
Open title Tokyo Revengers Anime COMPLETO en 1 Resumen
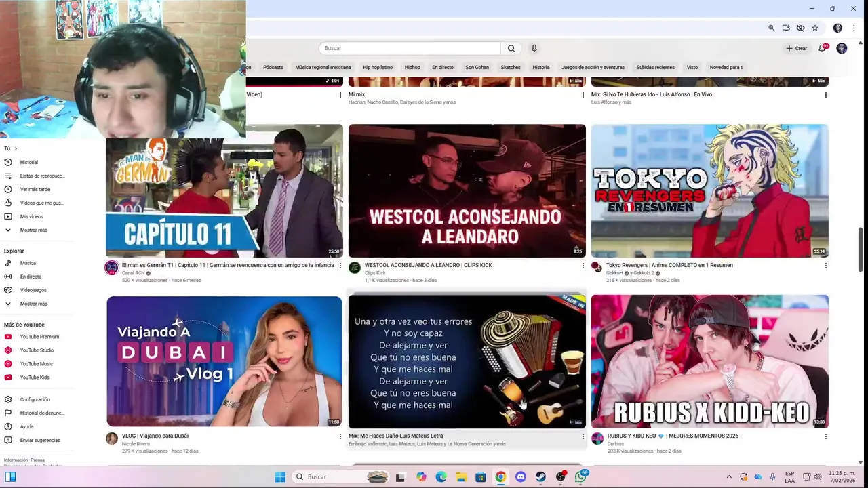click(x=669, y=265)
